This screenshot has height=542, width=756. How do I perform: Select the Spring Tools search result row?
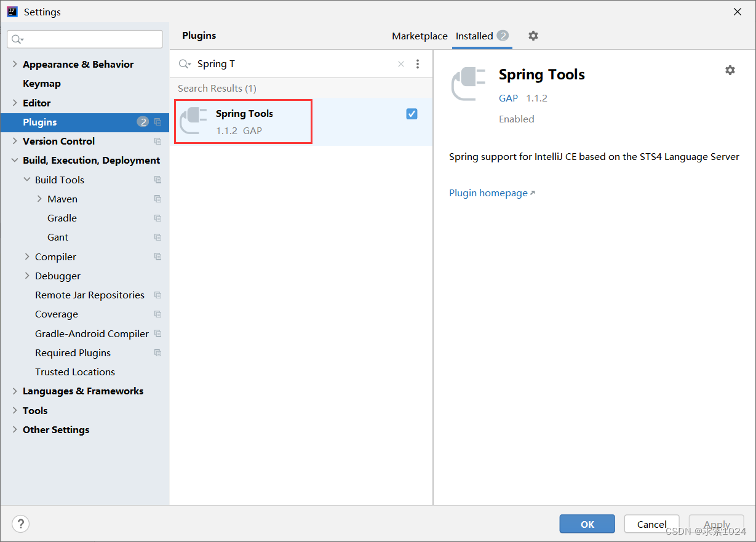click(x=301, y=122)
